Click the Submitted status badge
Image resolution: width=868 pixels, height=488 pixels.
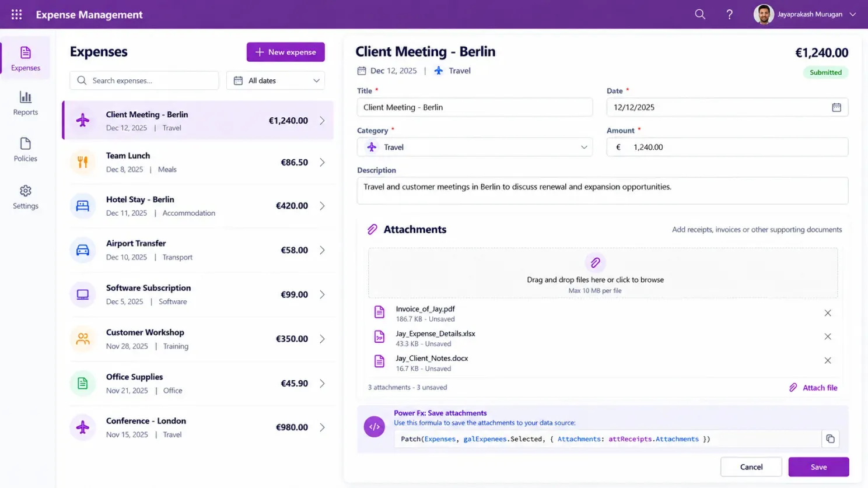click(x=825, y=72)
